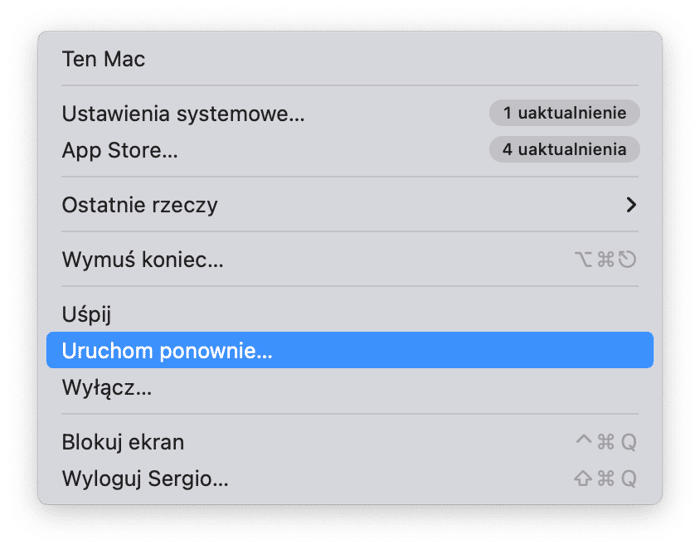Click the Escape symbol beside Wymuś koniec
Viewport: 700px width, 549px height.
(x=627, y=261)
